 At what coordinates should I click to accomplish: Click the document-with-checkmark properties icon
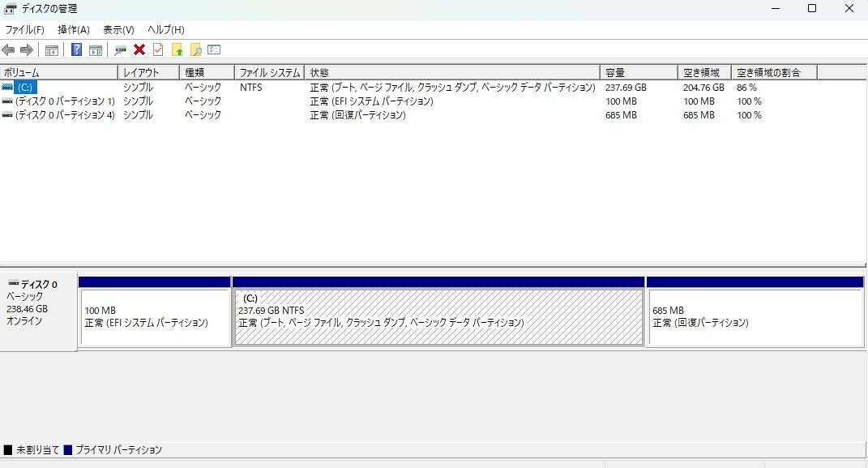(158, 49)
